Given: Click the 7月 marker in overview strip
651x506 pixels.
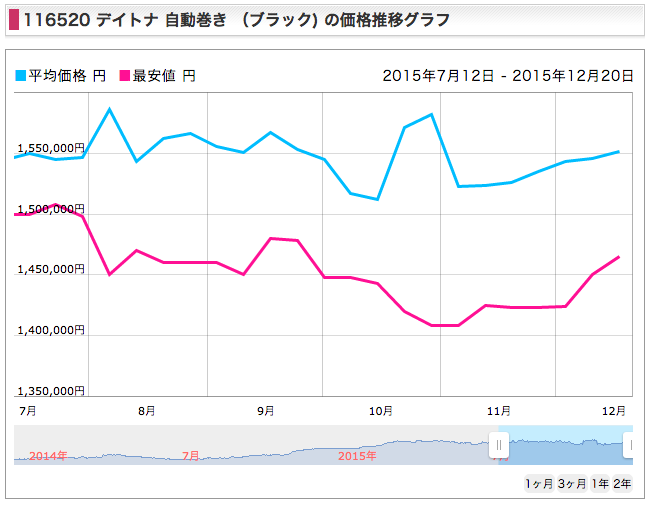Looking at the screenshot, I should (191, 456).
